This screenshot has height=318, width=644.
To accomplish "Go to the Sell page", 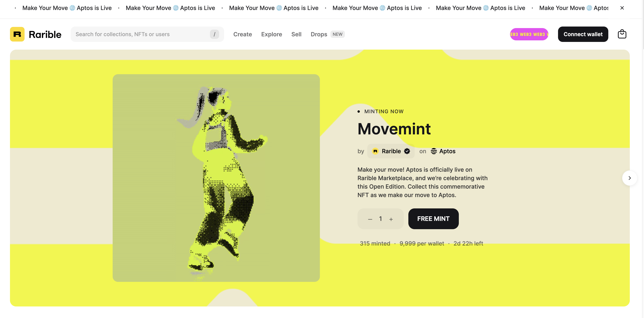I will 296,34.
